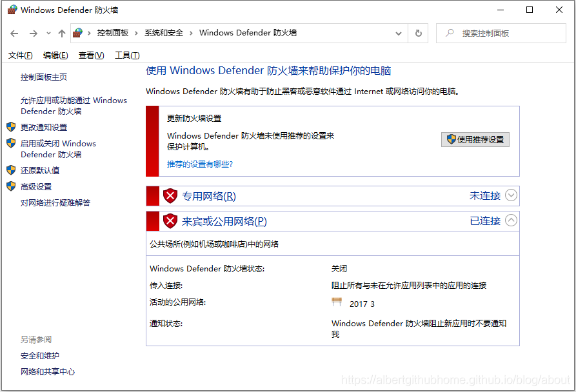Open 网络和共享中心 link
Image resolution: width=576 pixels, height=392 pixels.
point(48,372)
